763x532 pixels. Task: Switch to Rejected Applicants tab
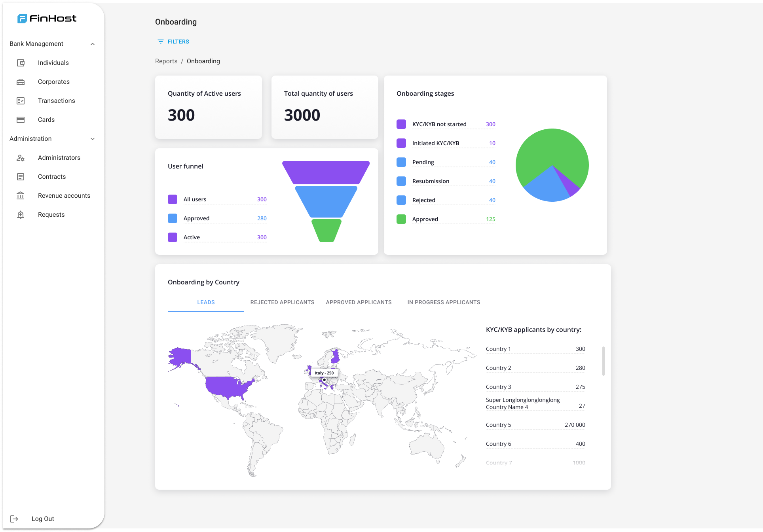tap(282, 302)
